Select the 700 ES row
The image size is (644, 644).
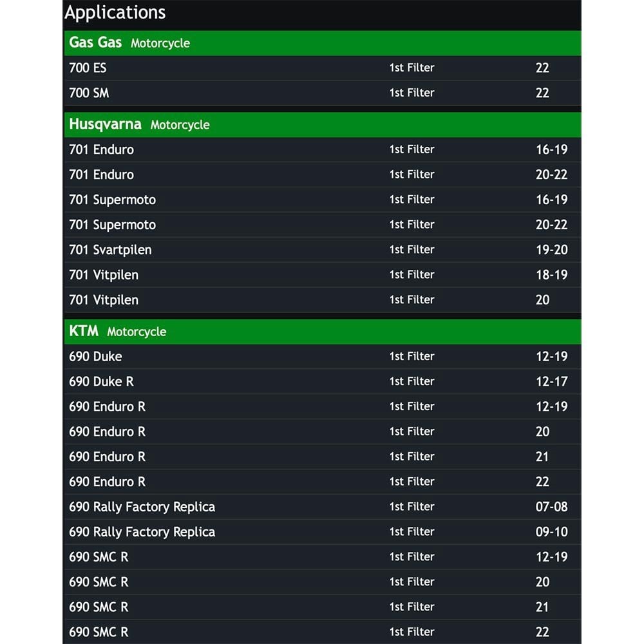click(323, 68)
